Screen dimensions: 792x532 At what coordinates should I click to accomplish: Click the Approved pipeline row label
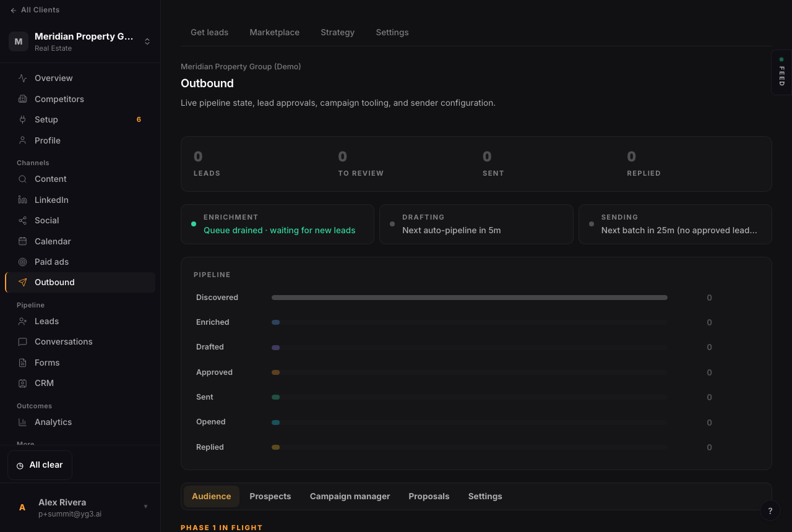coord(214,372)
